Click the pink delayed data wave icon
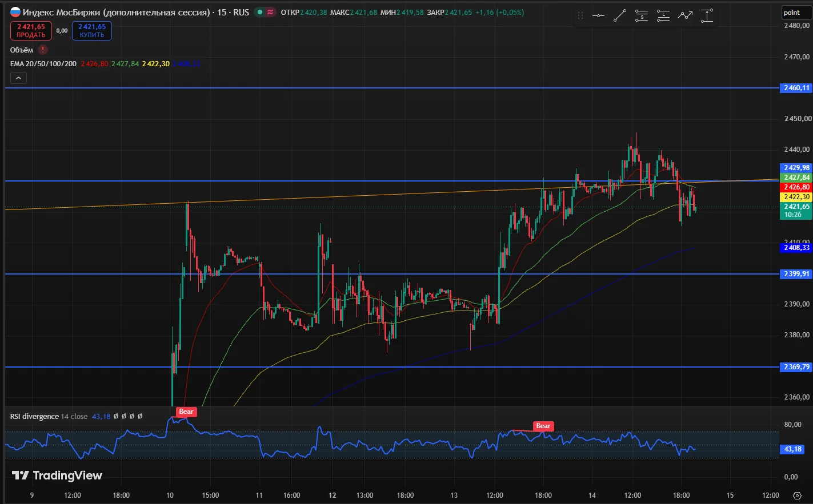The image size is (813, 504). point(270,12)
